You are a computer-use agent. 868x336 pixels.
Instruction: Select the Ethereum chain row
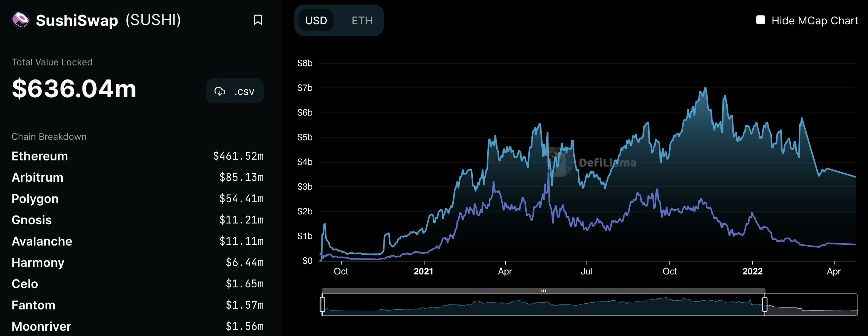[x=138, y=156]
